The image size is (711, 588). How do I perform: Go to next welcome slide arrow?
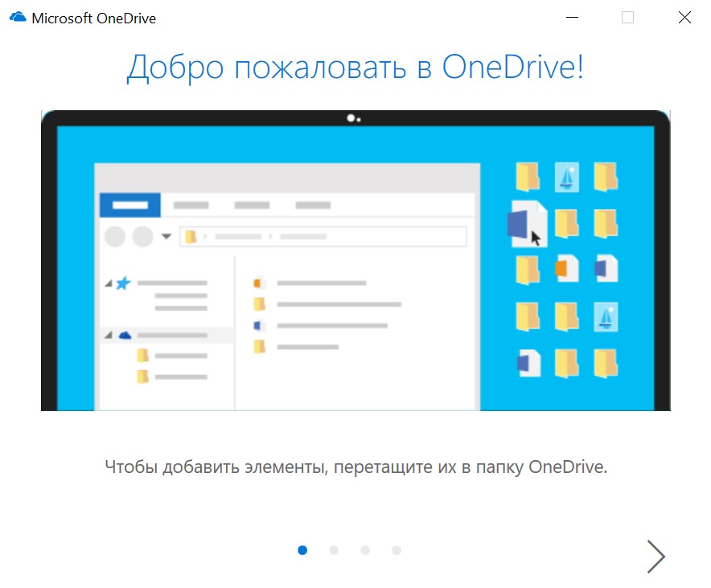pyautogui.click(x=656, y=557)
